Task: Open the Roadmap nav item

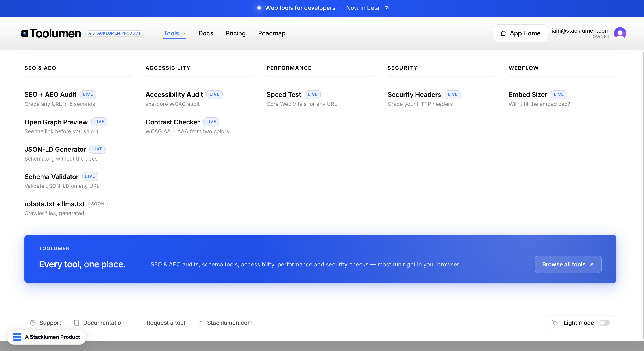Action: click(272, 33)
